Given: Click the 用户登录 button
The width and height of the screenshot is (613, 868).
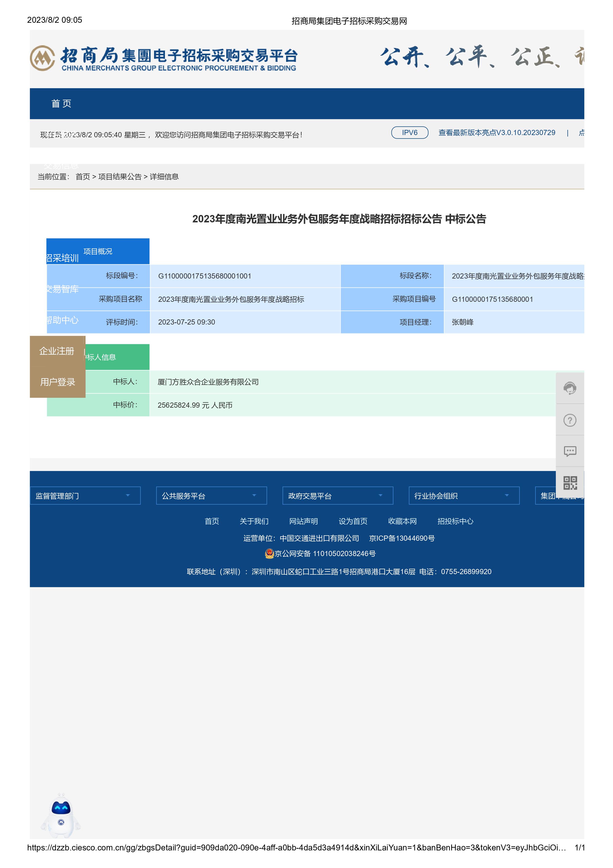Looking at the screenshot, I should click(57, 382).
